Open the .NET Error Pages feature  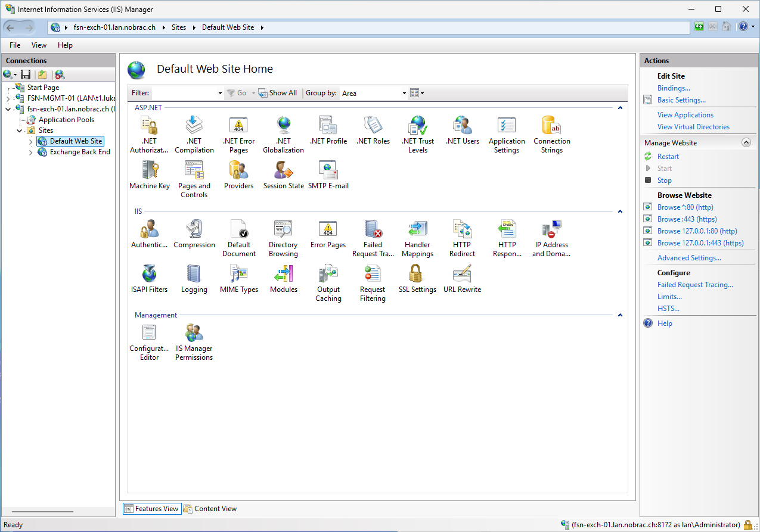point(238,135)
